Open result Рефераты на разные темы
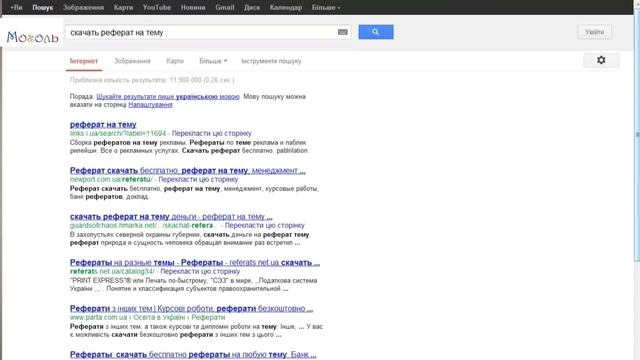This screenshot has width=640, height=360. point(195,263)
